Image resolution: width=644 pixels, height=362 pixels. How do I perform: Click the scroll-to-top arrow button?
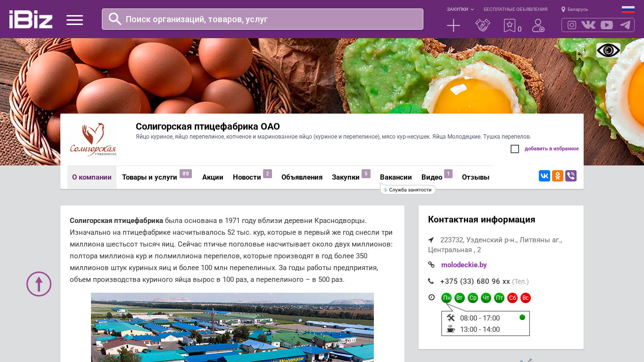pos(39,284)
